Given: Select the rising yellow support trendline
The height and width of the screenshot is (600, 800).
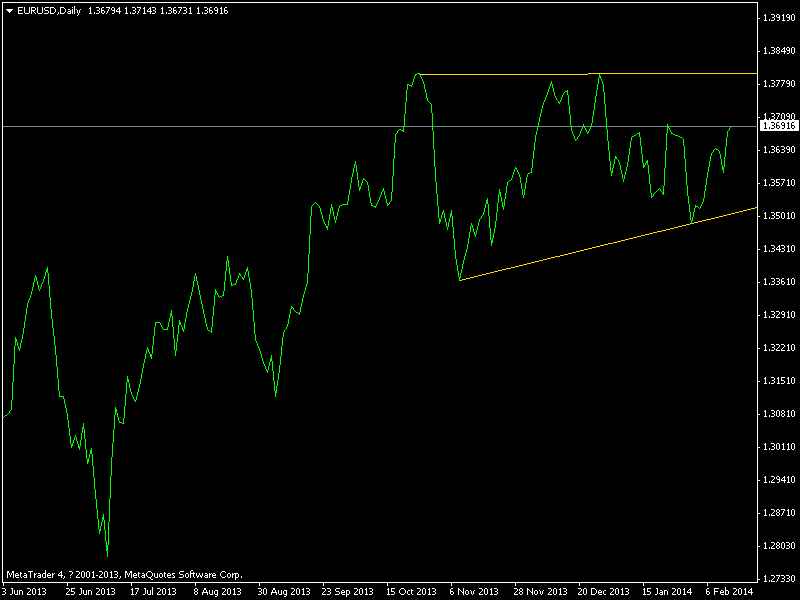Looking at the screenshot, I should point(607,244).
